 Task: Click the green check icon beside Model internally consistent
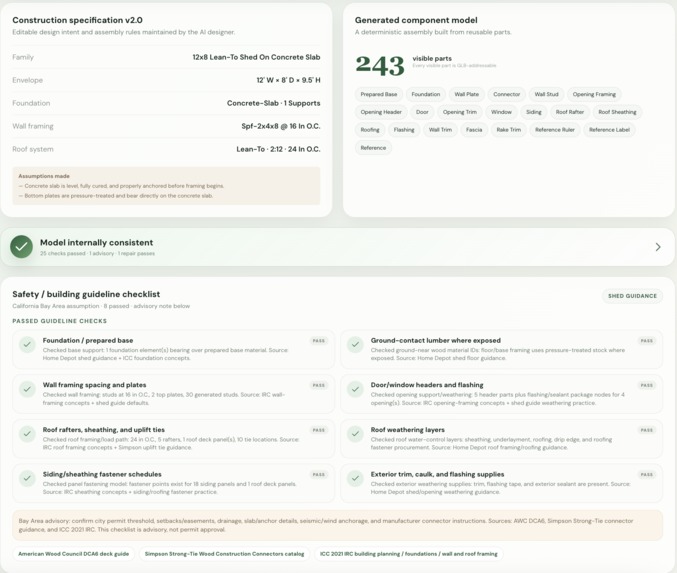click(21, 247)
